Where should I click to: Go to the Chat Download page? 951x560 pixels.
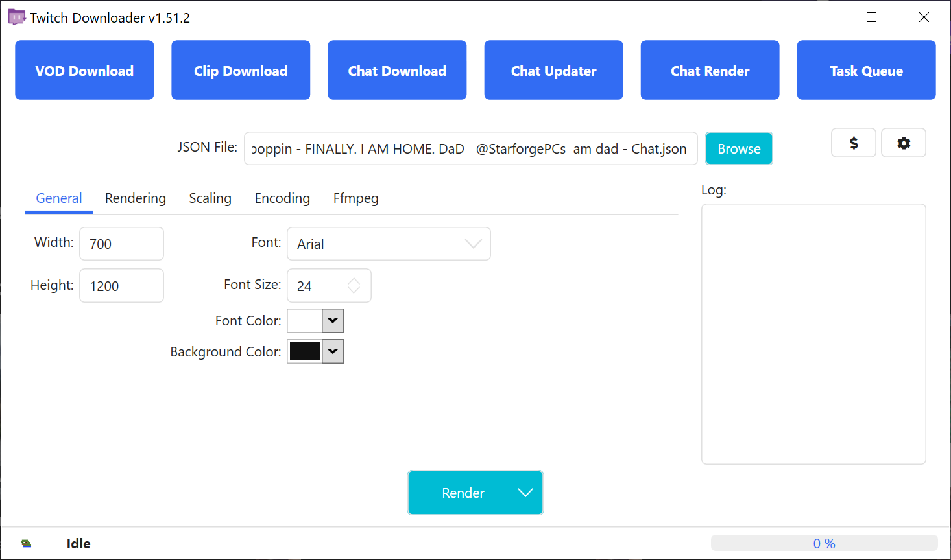(x=397, y=70)
